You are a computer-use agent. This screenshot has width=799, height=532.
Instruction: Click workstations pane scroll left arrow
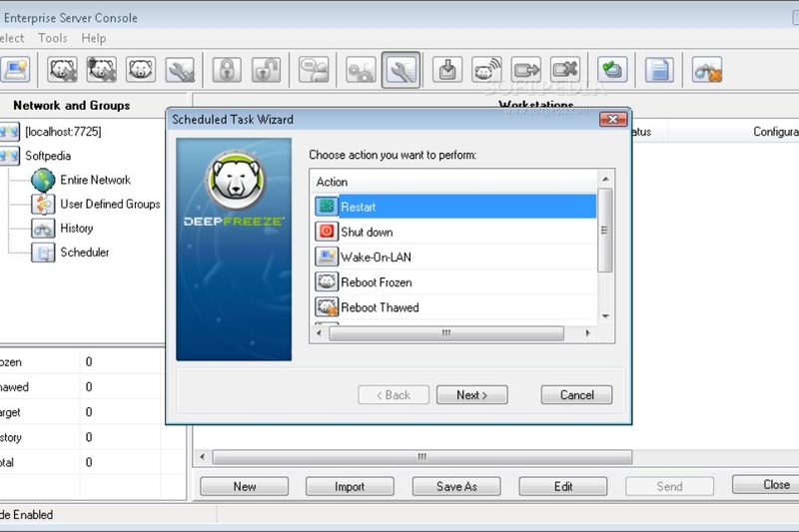(x=203, y=457)
